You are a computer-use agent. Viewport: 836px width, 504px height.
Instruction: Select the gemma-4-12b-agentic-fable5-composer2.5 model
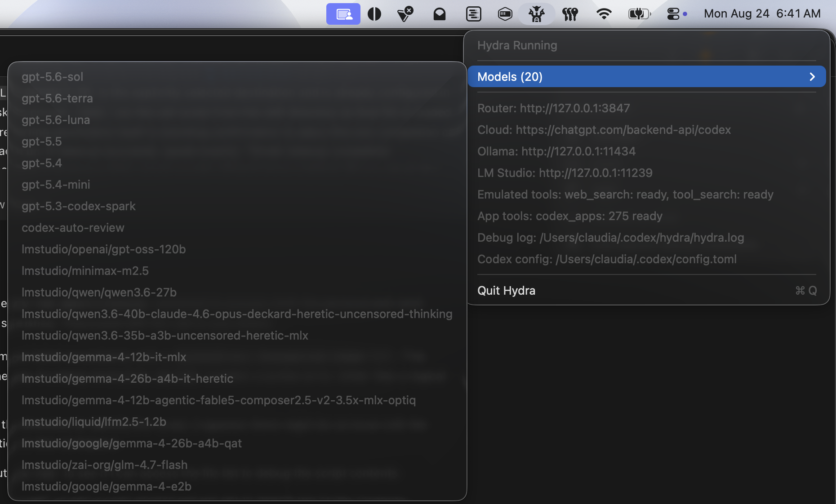point(237,400)
